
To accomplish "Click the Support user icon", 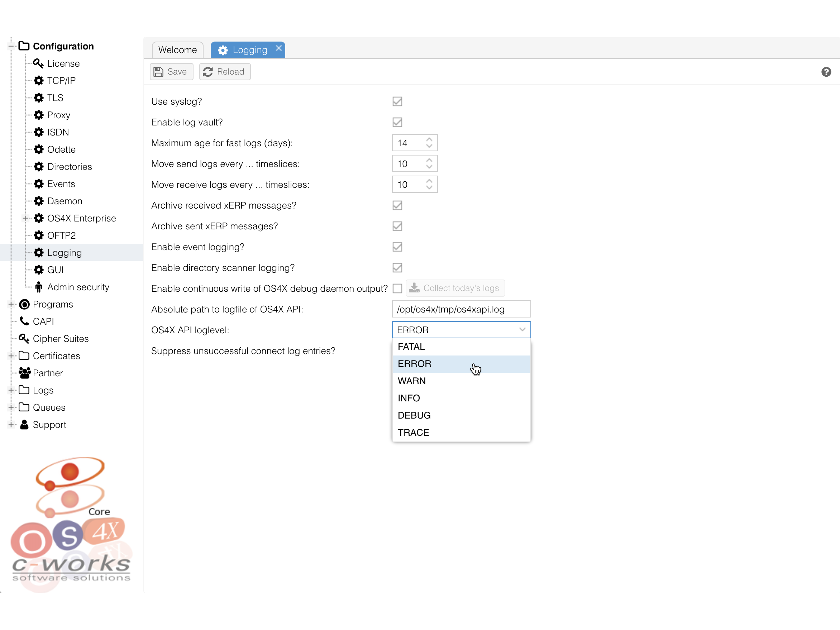I will coord(24,425).
